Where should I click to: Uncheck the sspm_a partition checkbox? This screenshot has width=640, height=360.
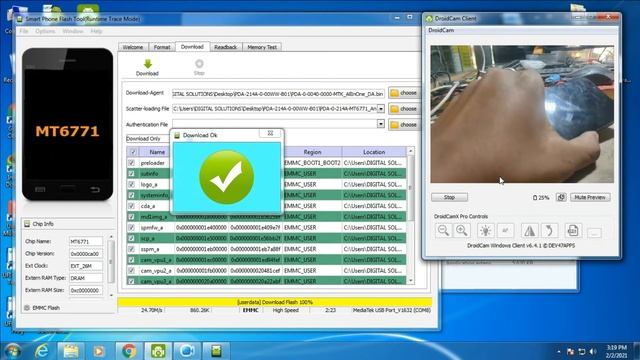131,249
